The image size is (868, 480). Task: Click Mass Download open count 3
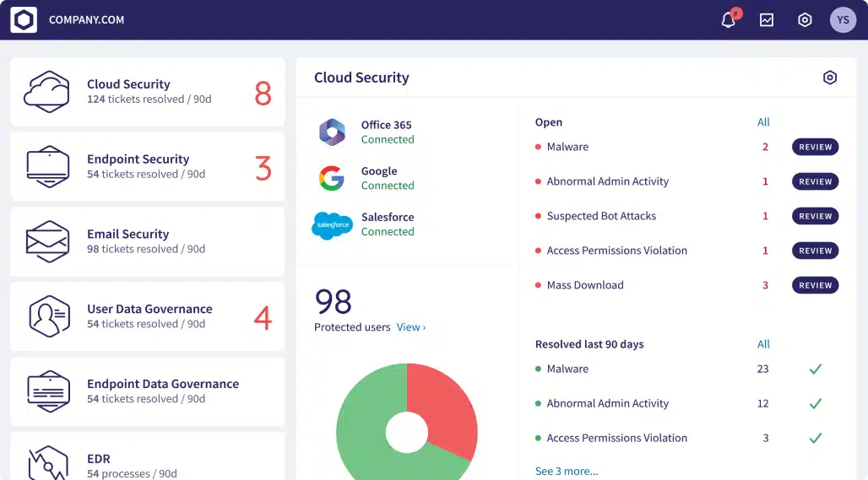click(765, 285)
